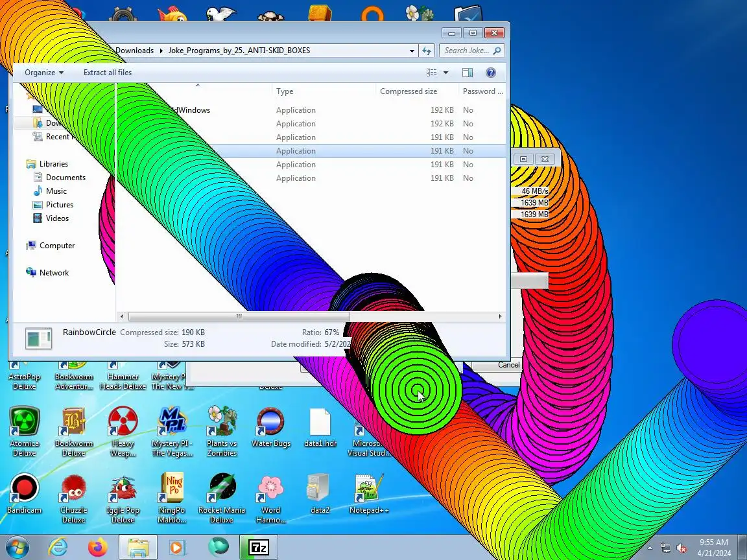Select Heavy Weapon desktop icon
This screenshot has height=560, width=747.
click(x=123, y=431)
